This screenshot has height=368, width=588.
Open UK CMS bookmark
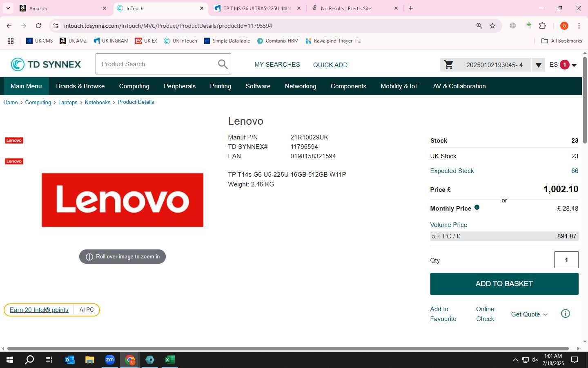click(x=40, y=41)
